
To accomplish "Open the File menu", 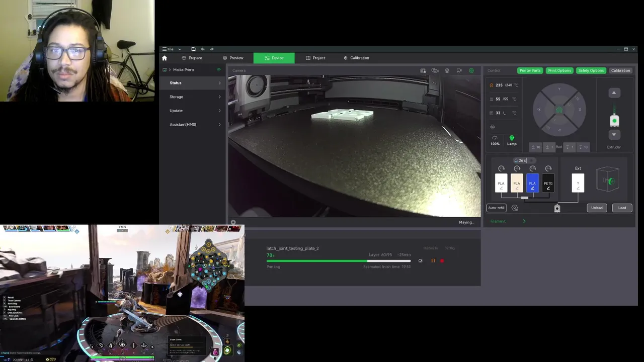I will tap(168, 49).
